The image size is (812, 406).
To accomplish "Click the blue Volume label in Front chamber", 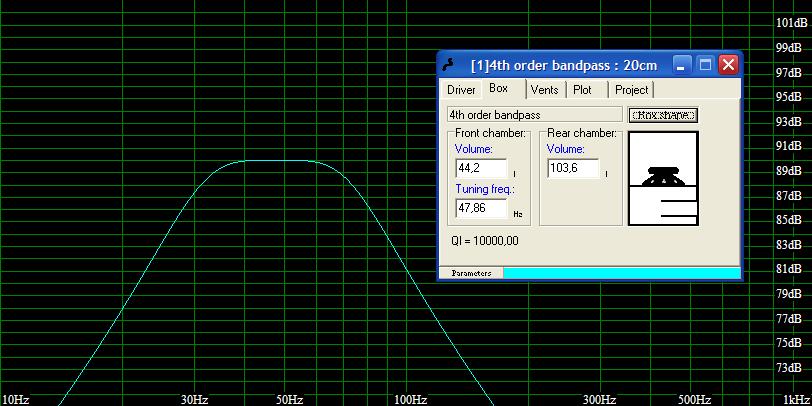I will click(x=474, y=149).
